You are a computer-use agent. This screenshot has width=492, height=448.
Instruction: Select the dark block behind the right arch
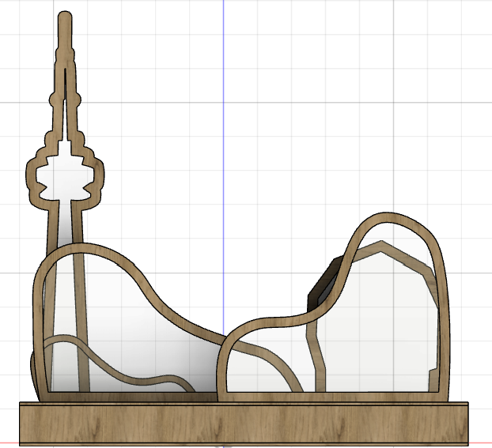327,282
